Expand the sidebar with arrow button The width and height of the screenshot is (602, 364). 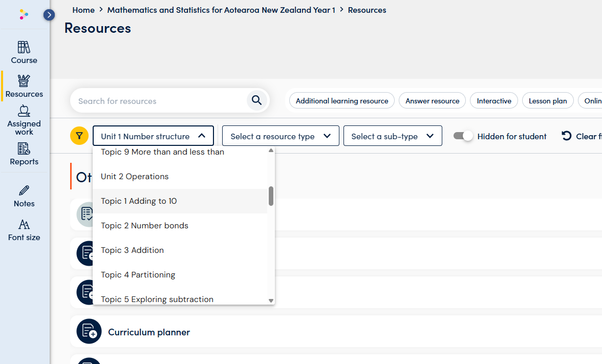[x=49, y=15]
